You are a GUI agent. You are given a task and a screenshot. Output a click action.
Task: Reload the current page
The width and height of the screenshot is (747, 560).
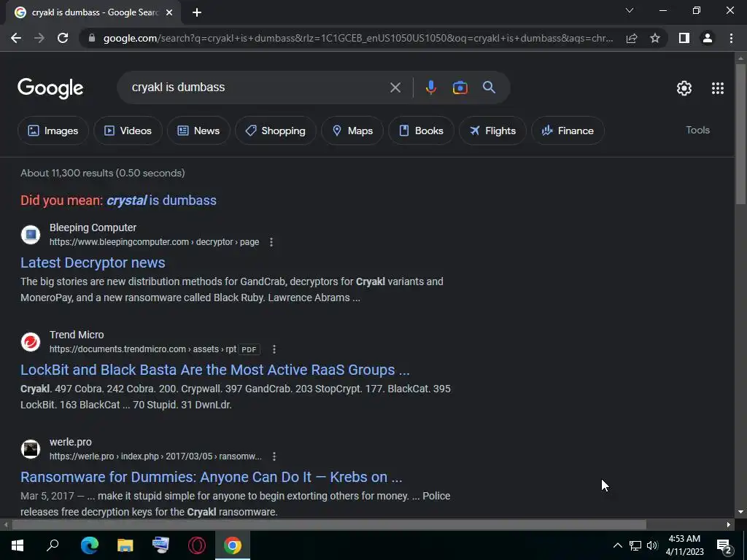point(63,38)
